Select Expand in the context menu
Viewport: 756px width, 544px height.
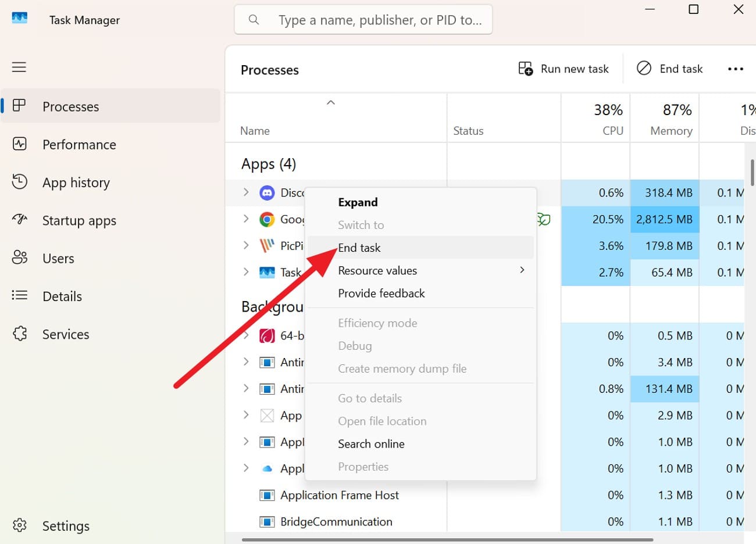pyautogui.click(x=358, y=202)
